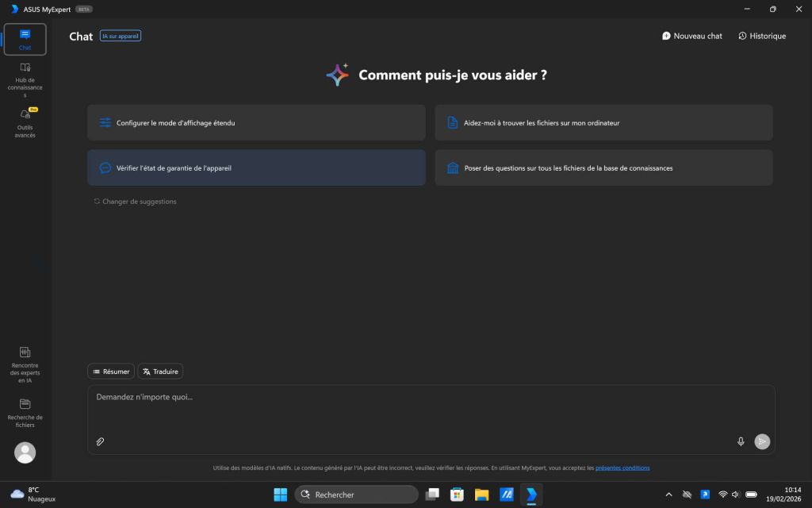Send the message with the arrow icon
The image size is (812, 508).
click(x=762, y=441)
